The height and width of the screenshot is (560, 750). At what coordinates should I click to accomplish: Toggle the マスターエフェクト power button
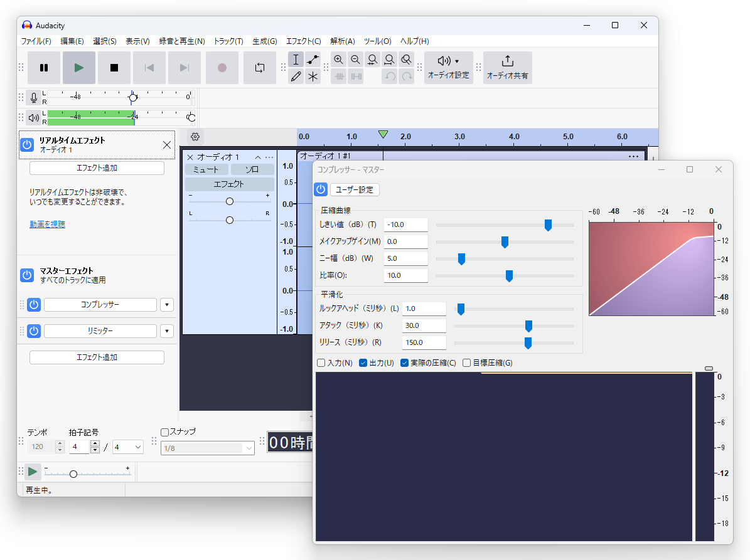[x=27, y=275]
